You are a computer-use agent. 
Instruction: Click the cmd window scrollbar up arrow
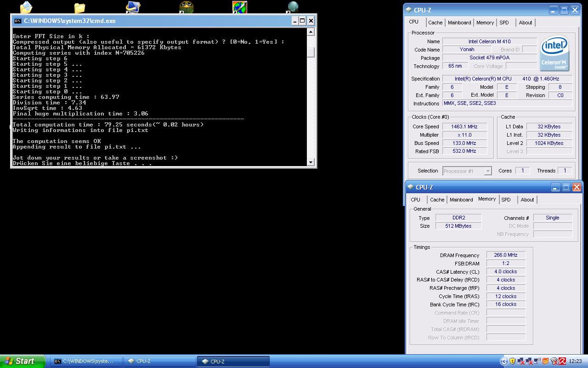(311, 32)
